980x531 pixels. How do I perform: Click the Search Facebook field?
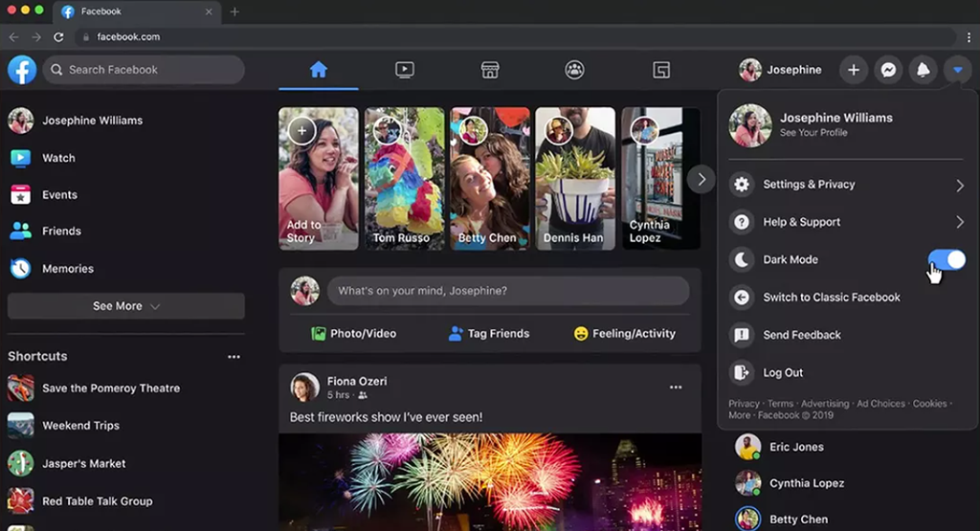click(144, 69)
